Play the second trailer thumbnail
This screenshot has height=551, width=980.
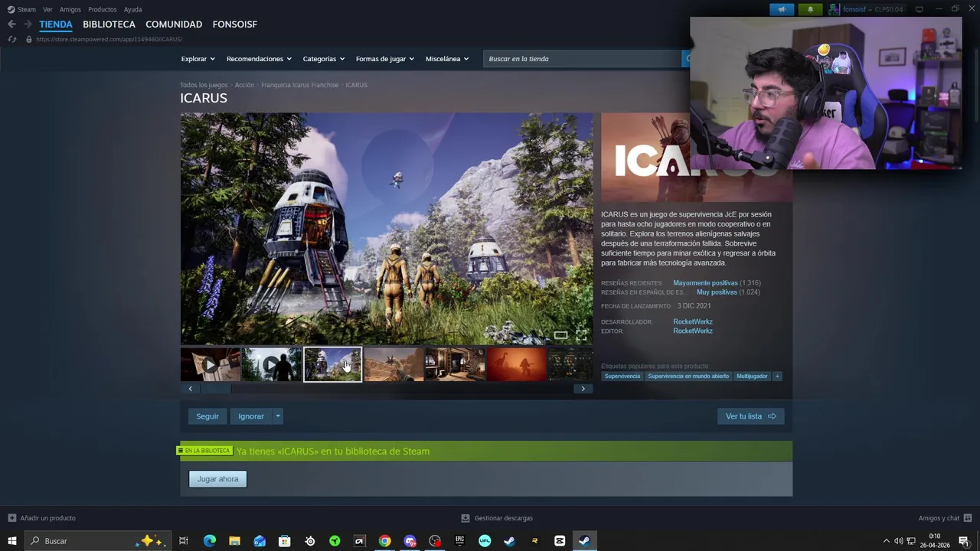coord(272,365)
